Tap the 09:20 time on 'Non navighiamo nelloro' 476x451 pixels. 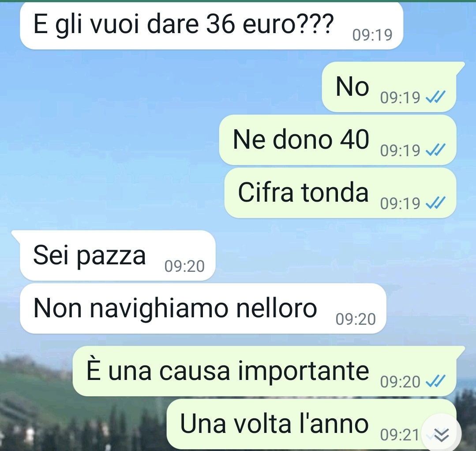point(356,319)
